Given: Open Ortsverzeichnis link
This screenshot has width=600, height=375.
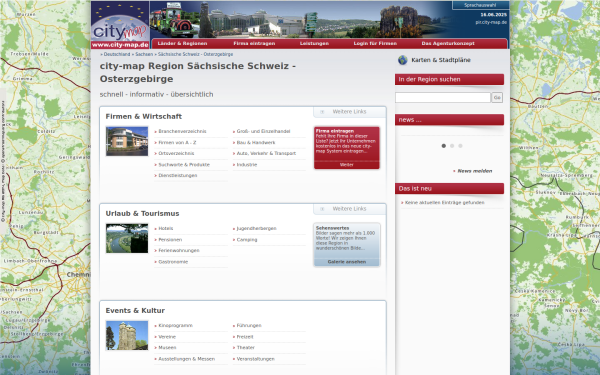Looking at the screenshot, I should [x=176, y=153].
